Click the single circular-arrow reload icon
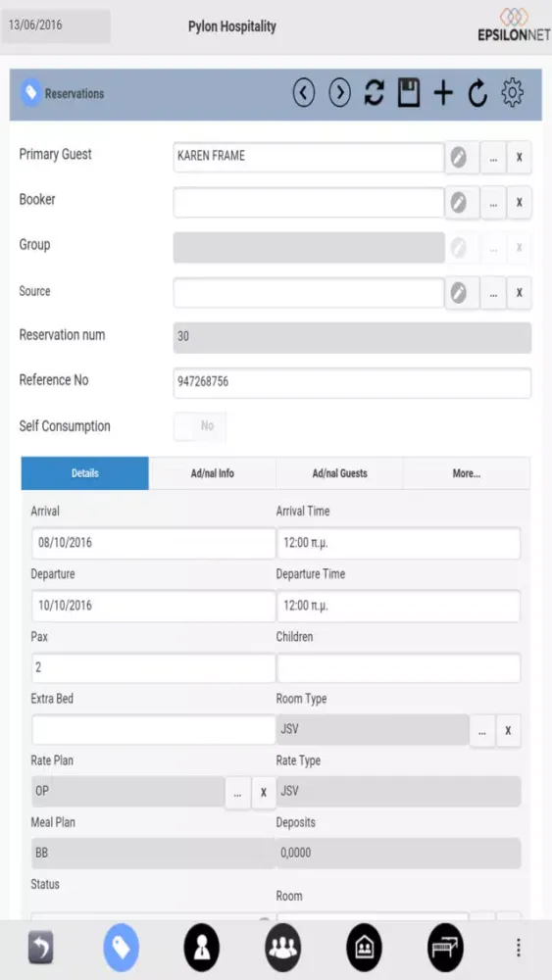This screenshot has width=552, height=980. [x=477, y=93]
